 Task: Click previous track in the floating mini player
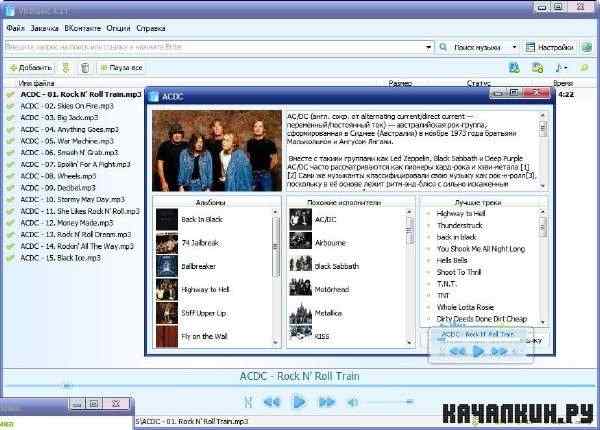point(457,351)
